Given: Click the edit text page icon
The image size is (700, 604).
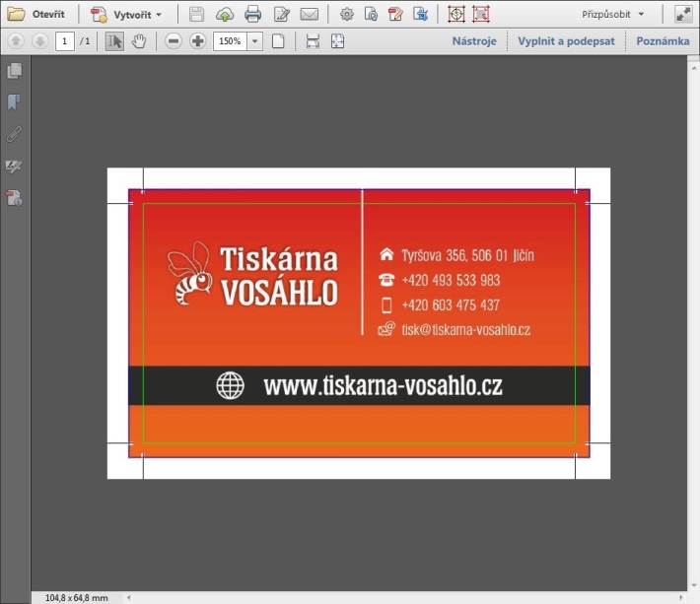Looking at the screenshot, I should coord(281,14).
